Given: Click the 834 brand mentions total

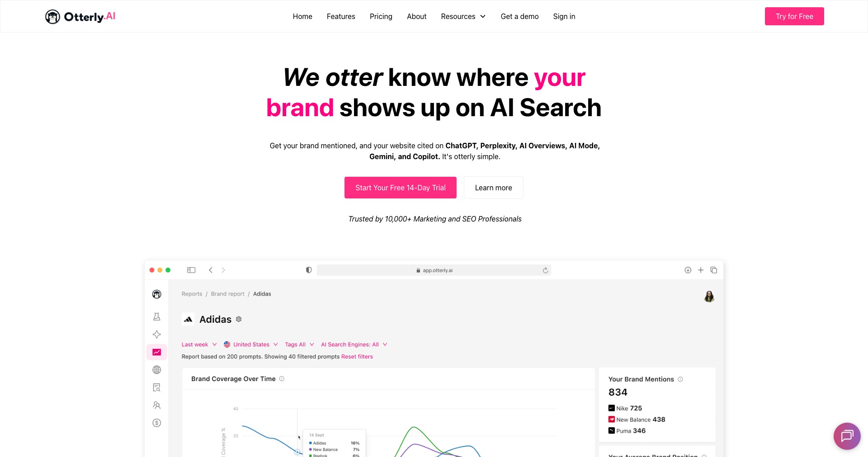Looking at the screenshot, I should (618, 392).
